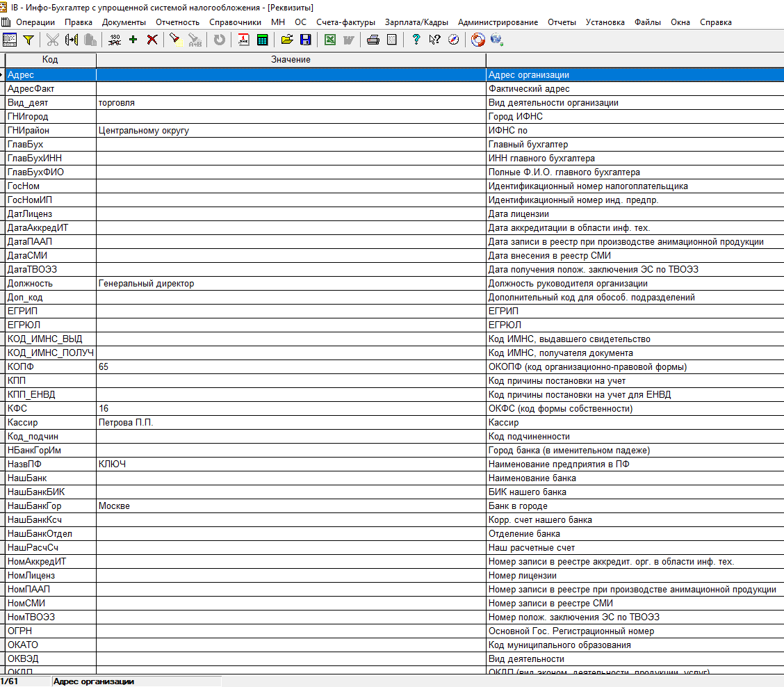Image resolution: width=784 pixels, height=687 pixels.
Task: Print using the printer icon
Action: pos(373,40)
